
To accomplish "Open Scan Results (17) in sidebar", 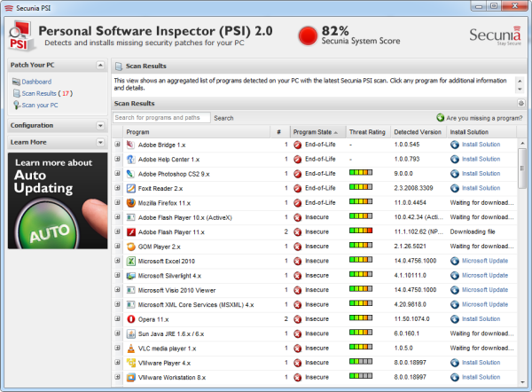I will [47, 93].
